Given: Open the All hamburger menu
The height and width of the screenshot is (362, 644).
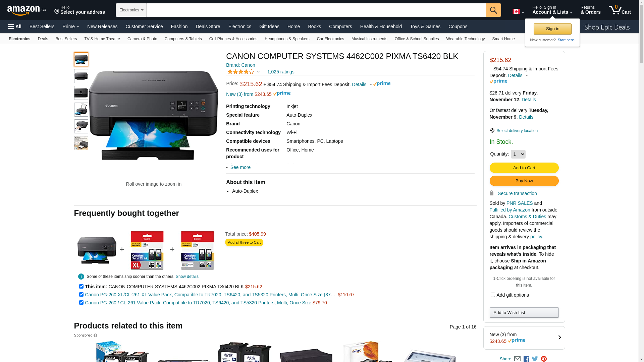Looking at the screenshot, I should (x=15, y=26).
